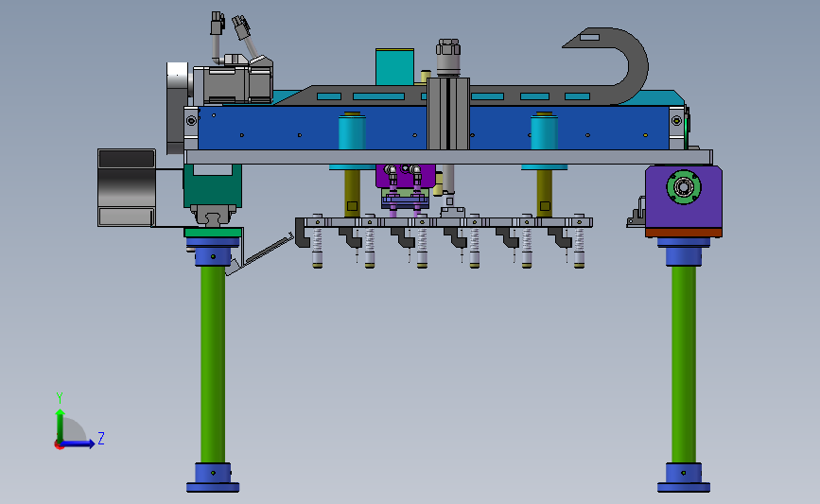
Task: Click the Y axis label on triad
Action: pos(60,398)
